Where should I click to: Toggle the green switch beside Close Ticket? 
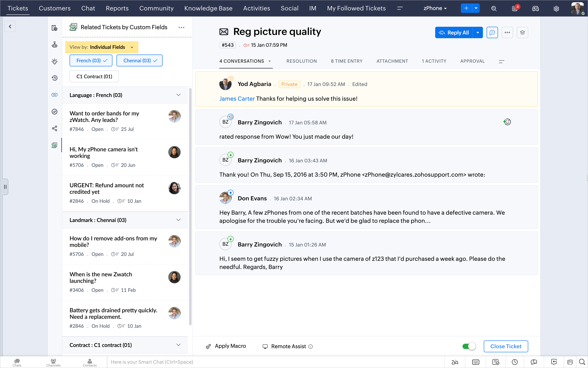click(x=469, y=346)
